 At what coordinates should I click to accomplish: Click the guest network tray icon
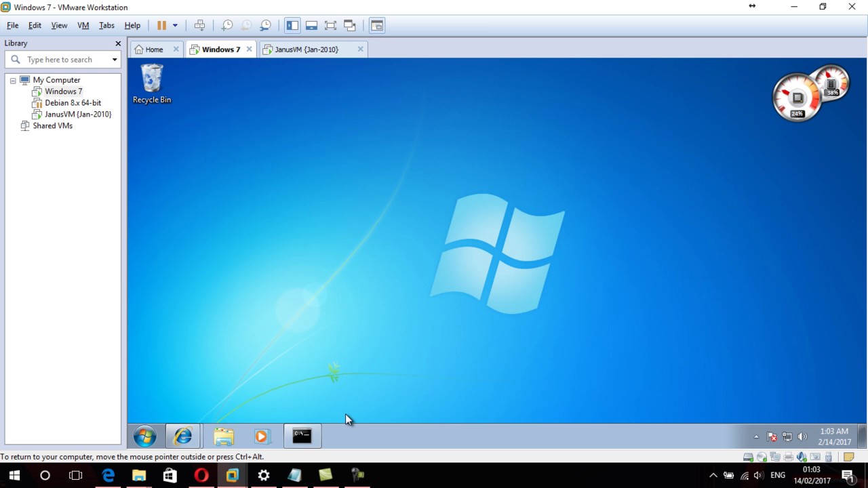coord(787,437)
